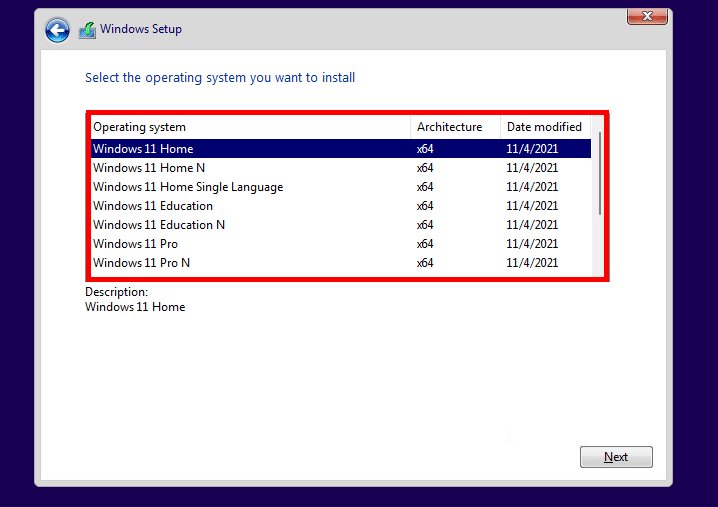
Task: Click x64 in the Windows 11 Home N row
Action: 425,168
